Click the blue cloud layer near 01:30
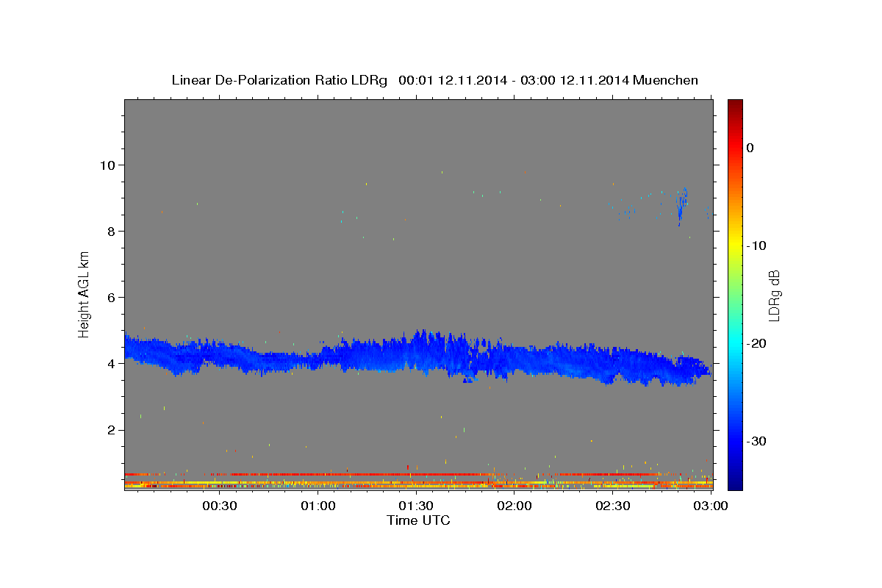 point(416,354)
